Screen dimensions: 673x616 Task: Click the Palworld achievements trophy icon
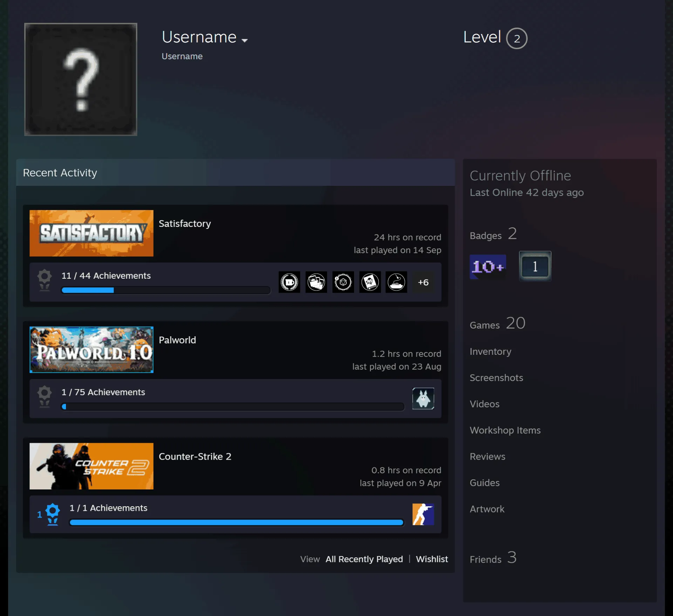click(45, 397)
